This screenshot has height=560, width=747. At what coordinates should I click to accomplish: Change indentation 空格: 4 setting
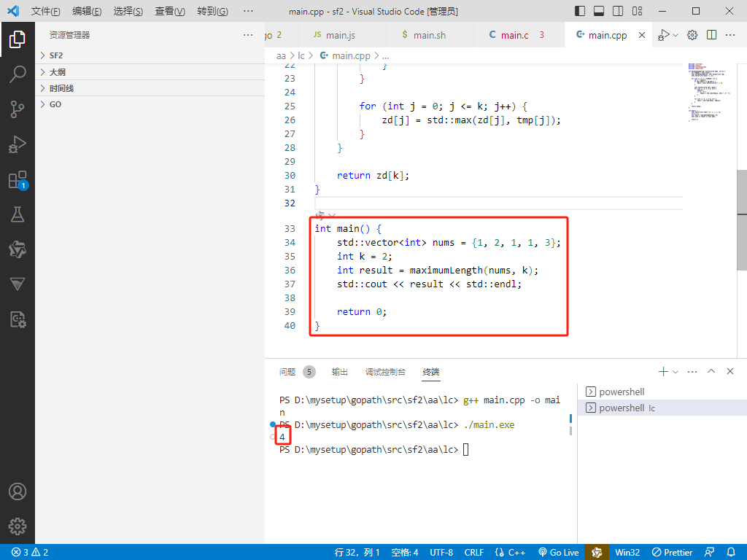[x=405, y=553]
